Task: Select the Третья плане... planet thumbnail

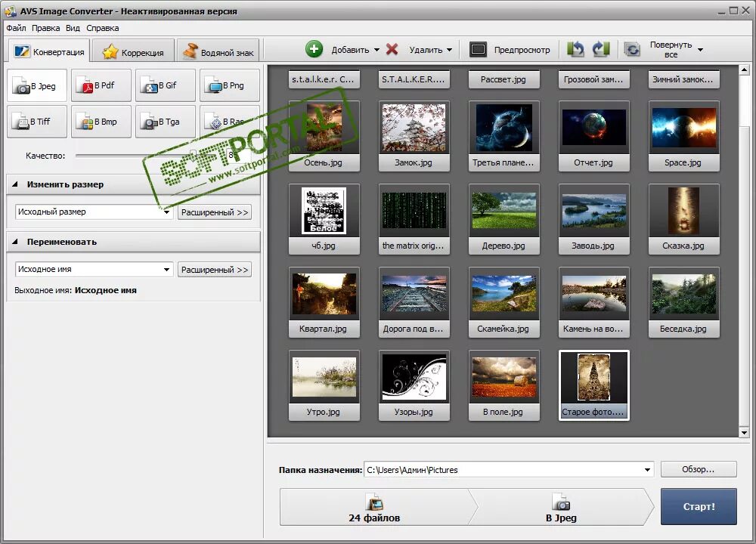Action: pos(503,136)
